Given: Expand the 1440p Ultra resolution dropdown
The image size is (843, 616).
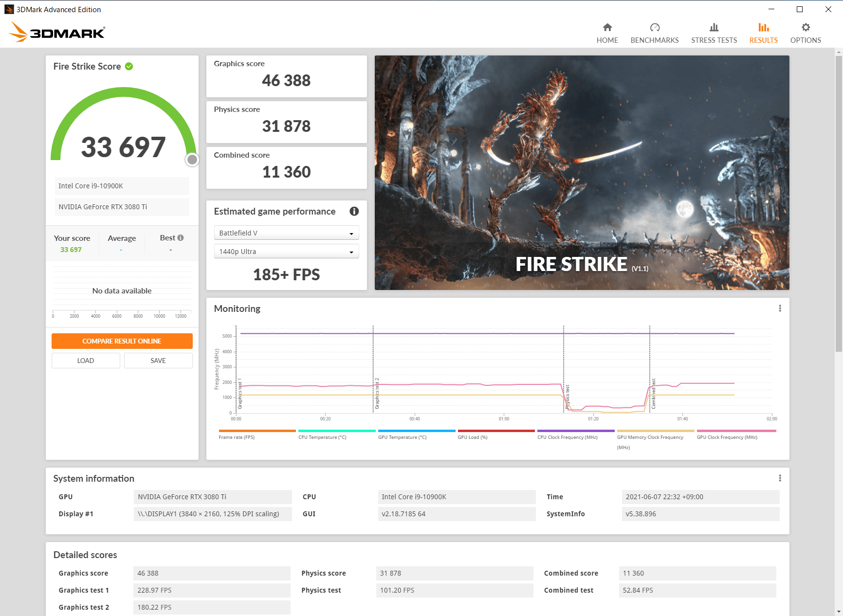Looking at the screenshot, I should tap(286, 252).
